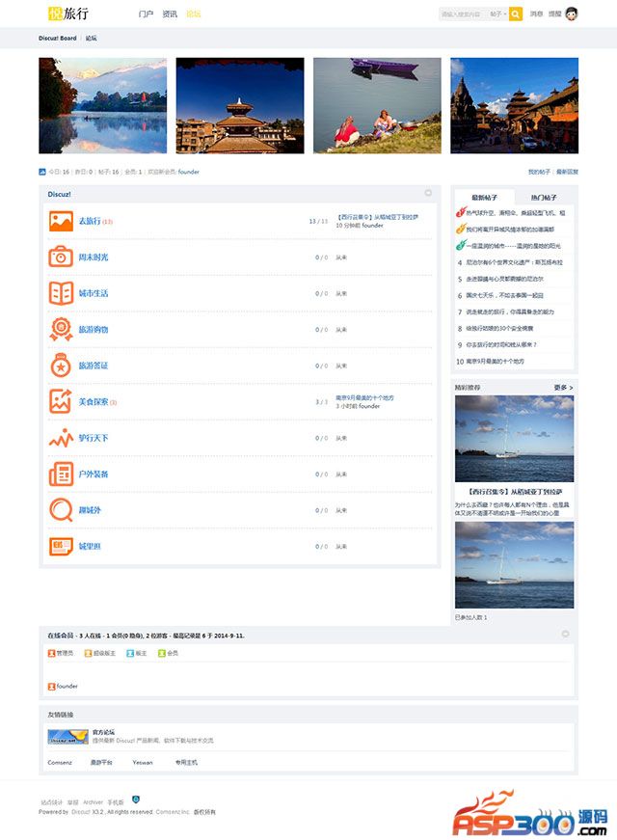Click founder newest member link
The image size is (617, 840).
point(189,172)
